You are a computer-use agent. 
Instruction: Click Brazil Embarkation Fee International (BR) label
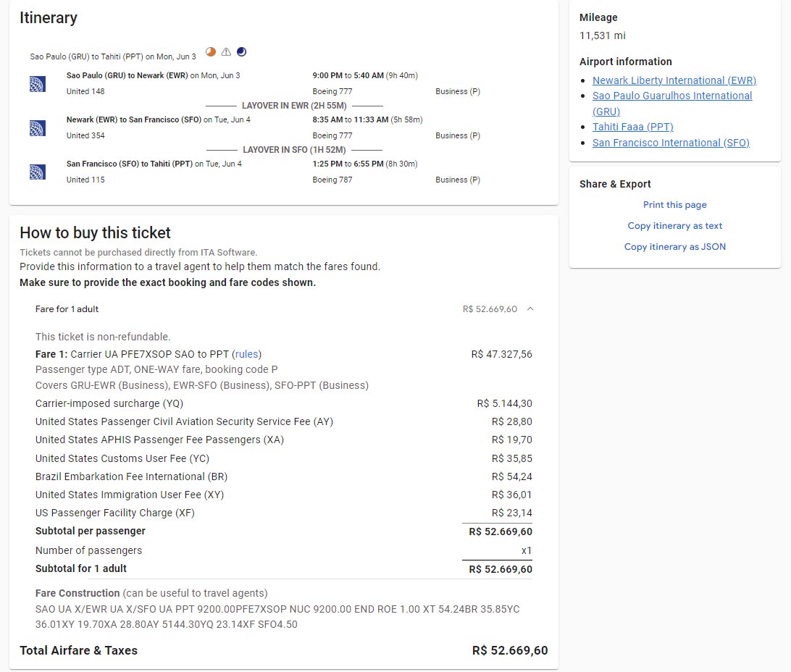pos(131,476)
